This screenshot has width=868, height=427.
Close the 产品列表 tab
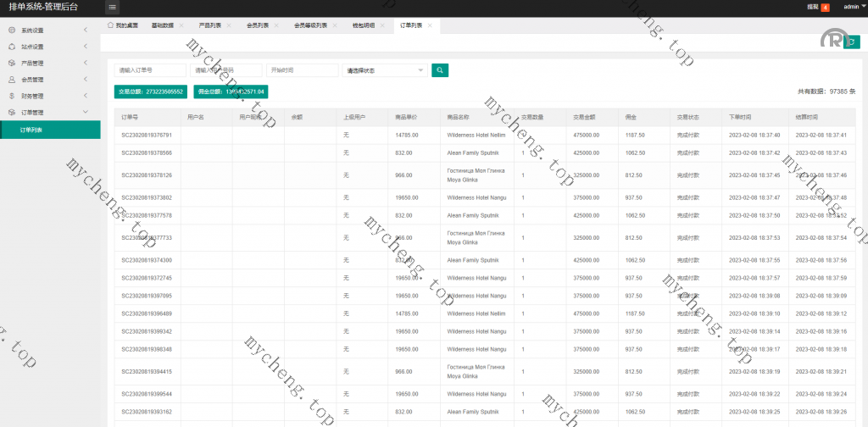[229, 25]
